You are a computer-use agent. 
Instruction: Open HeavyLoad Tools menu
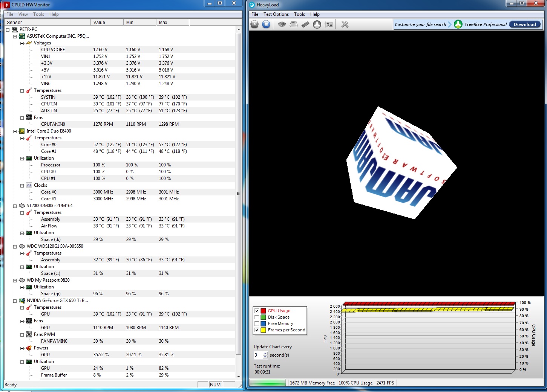click(299, 14)
